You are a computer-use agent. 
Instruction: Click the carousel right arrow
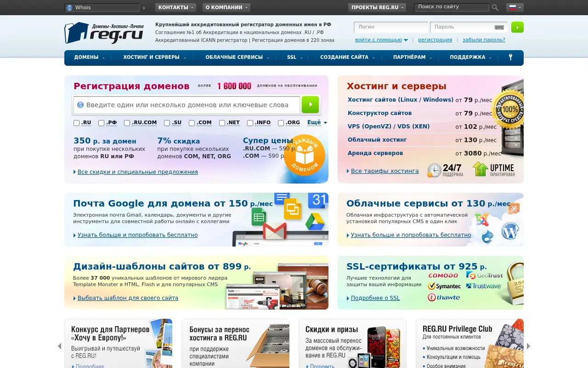(x=528, y=346)
